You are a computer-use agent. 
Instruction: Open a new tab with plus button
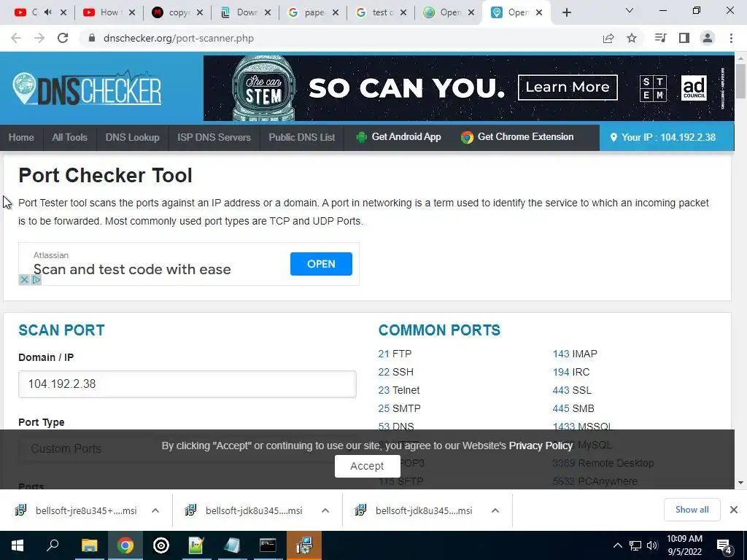pos(566,12)
